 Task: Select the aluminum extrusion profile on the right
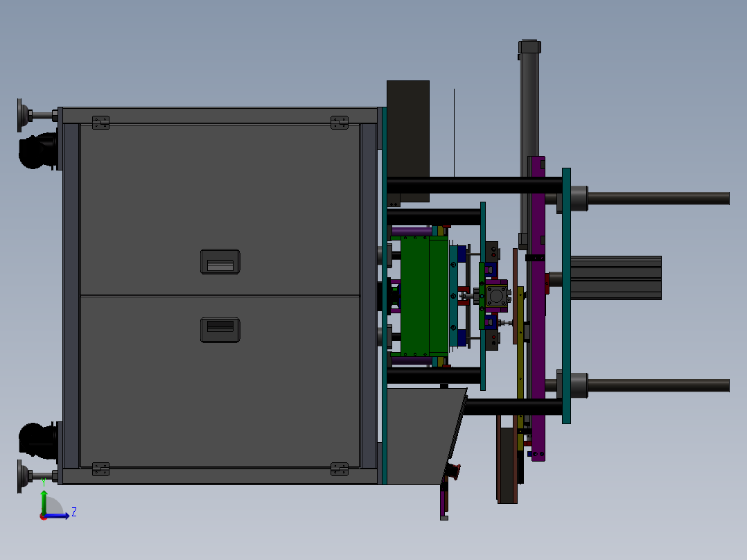pos(615,278)
